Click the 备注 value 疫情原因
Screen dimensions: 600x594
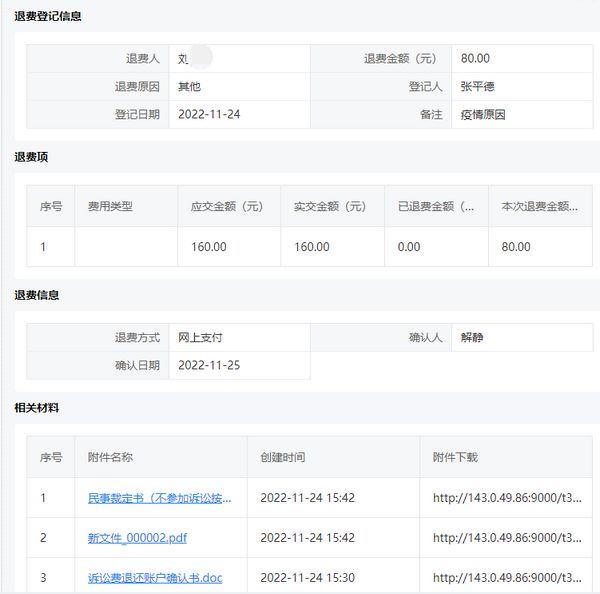coord(483,115)
